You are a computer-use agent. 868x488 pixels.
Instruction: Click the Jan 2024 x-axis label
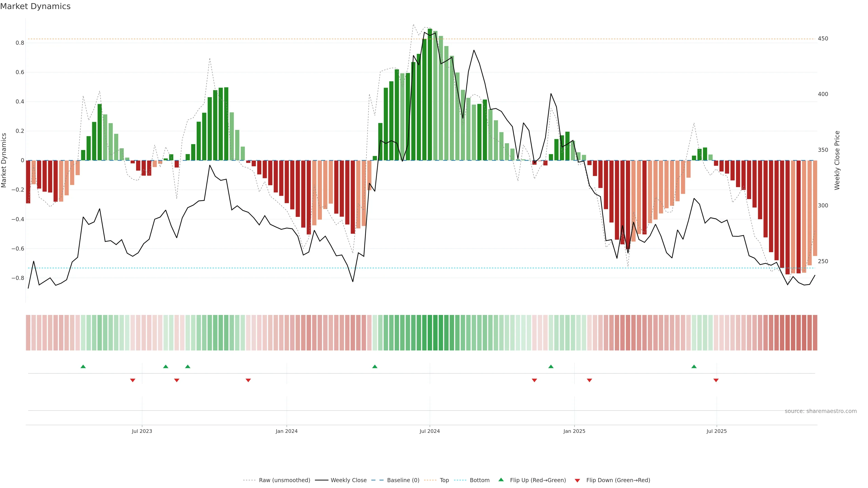[286, 431]
